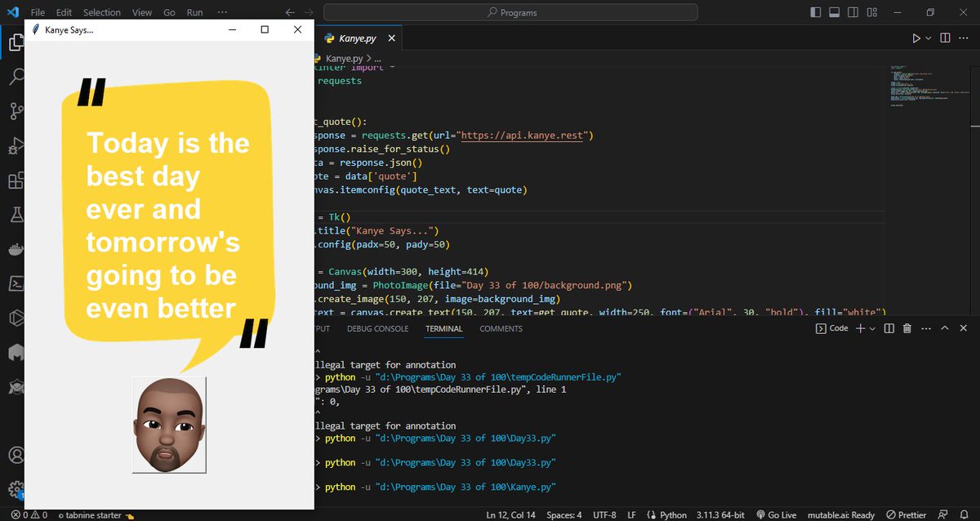Open the notifications bell in the status bar
980x521 pixels.
[964, 515]
